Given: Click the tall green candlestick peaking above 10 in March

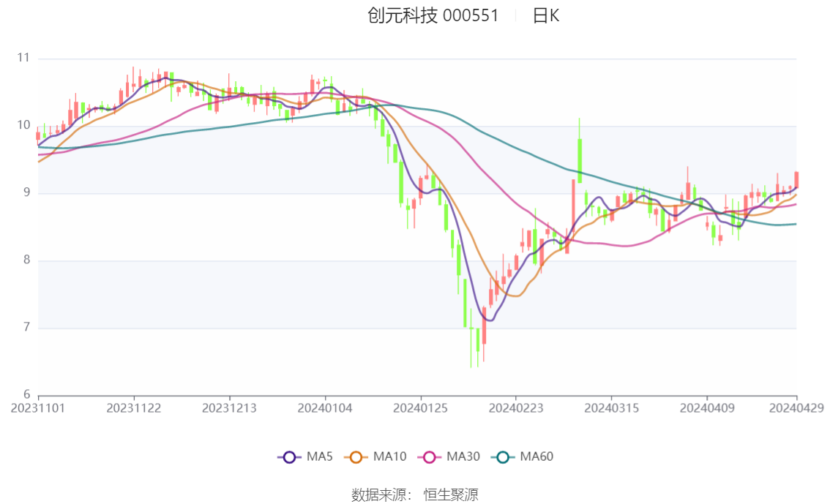Looking at the screenshot, I should (x=580, y=159).
